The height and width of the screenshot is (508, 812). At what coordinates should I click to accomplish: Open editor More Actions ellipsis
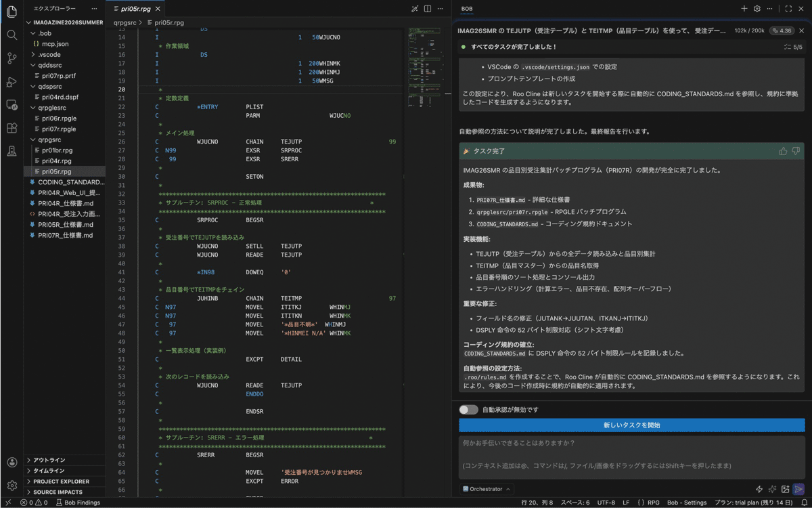[441, 9]
